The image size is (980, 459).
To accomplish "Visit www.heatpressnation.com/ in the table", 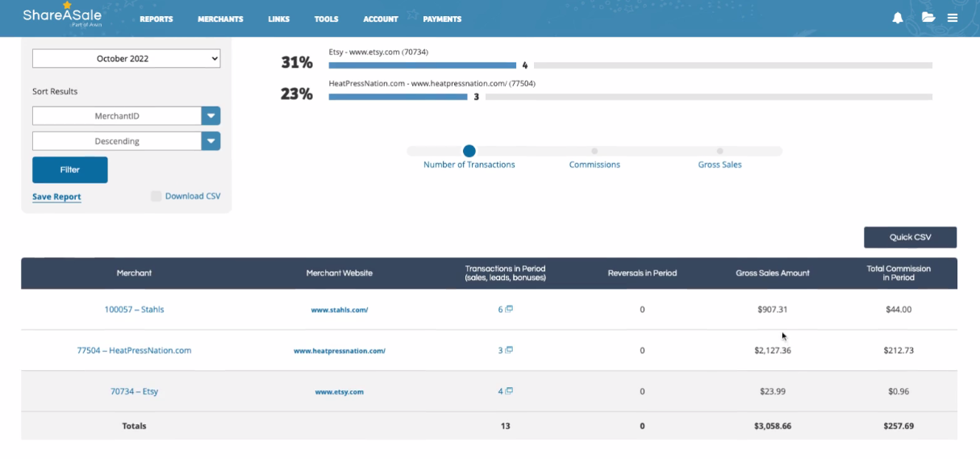I will click(x=340, y=351).
